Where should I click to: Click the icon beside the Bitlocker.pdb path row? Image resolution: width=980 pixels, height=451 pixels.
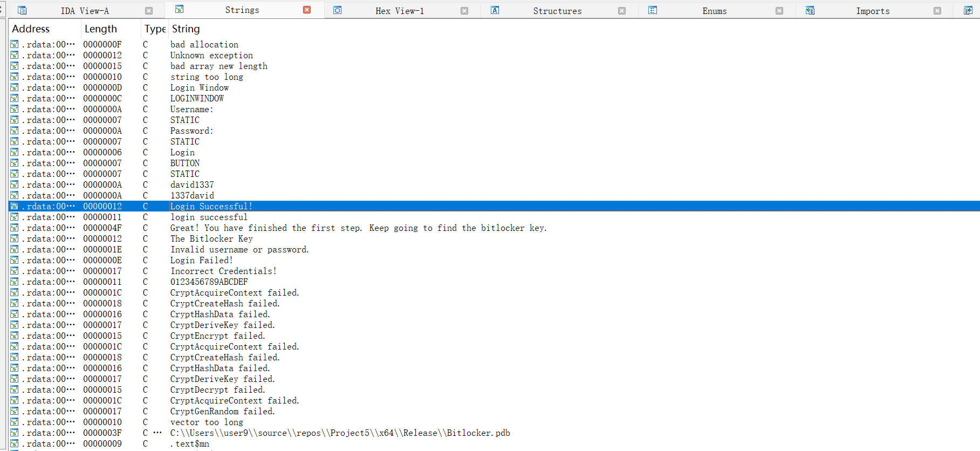point(15,433)
